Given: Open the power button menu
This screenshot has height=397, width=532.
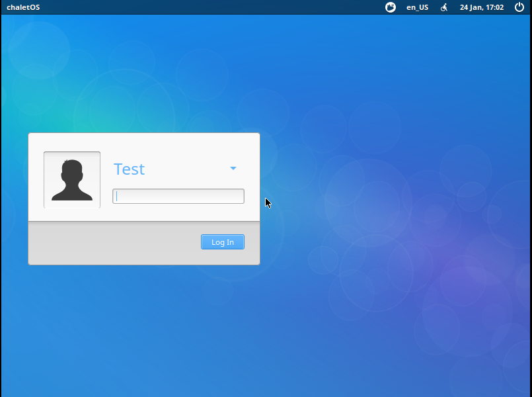Looking at the screenshot, I should click(519, 7).
